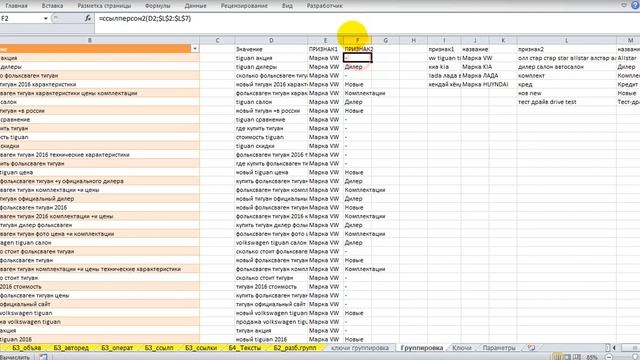Select column B header
The height and width of the screenshot is (360, 640).
90,40
